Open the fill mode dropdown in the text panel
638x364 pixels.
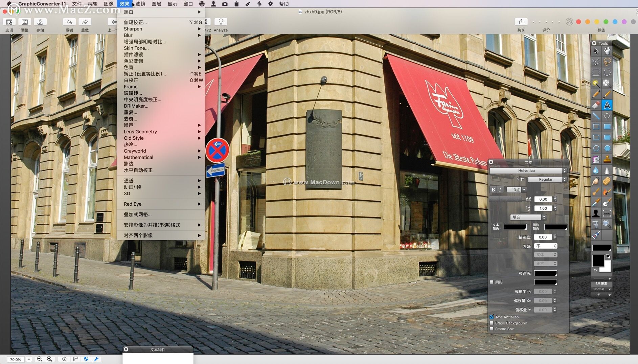[x=528, y=217]
